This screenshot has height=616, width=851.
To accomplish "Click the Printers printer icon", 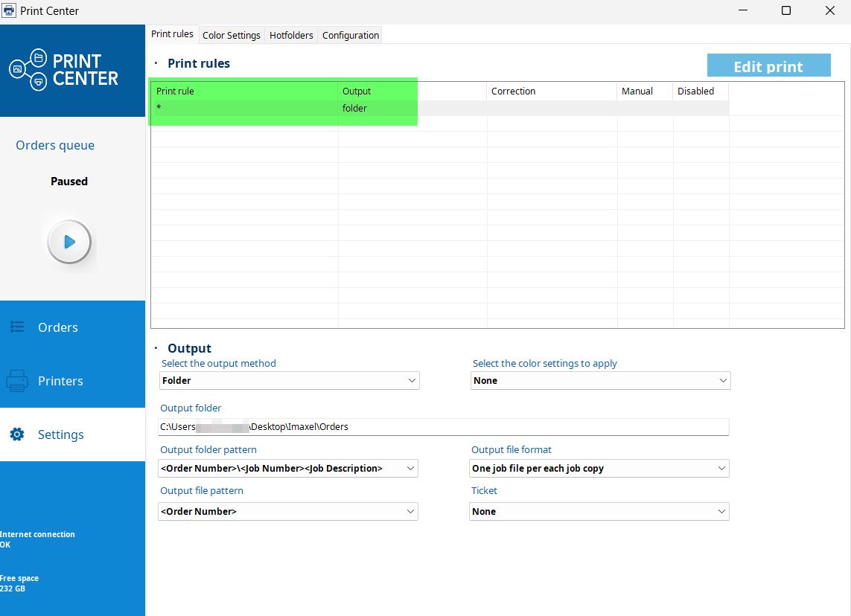I will click(x=17, y=381).
